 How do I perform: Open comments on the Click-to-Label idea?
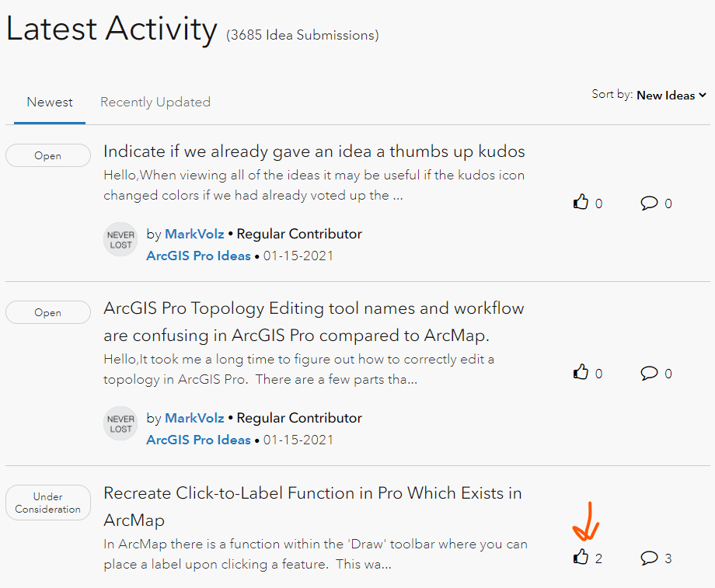click(649, 558)
